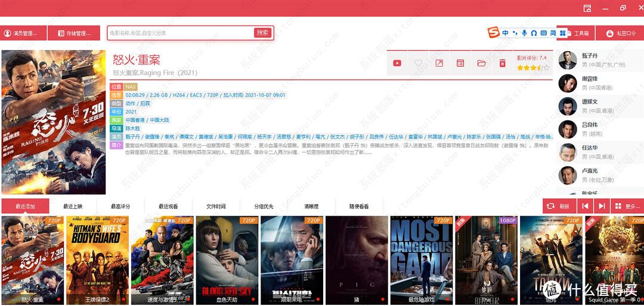Open actor 任达华 in cast list
This screenshot has width=644, height=306.
point(600,152)
